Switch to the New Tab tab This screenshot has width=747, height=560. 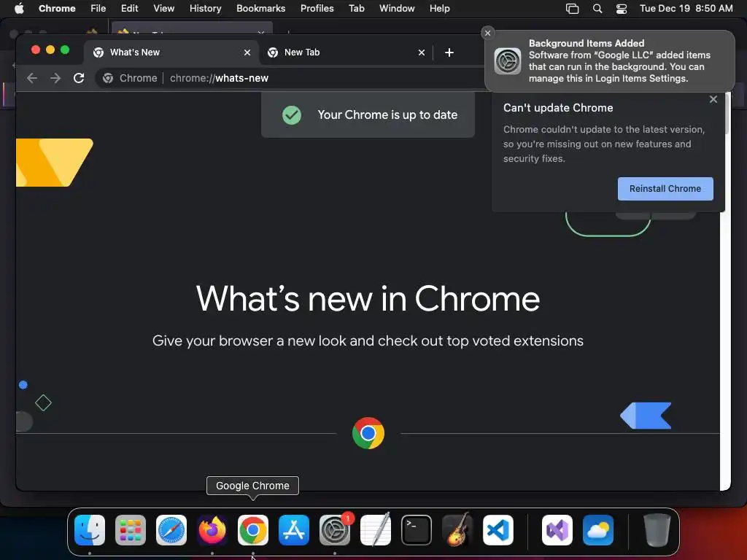(346, 52)
